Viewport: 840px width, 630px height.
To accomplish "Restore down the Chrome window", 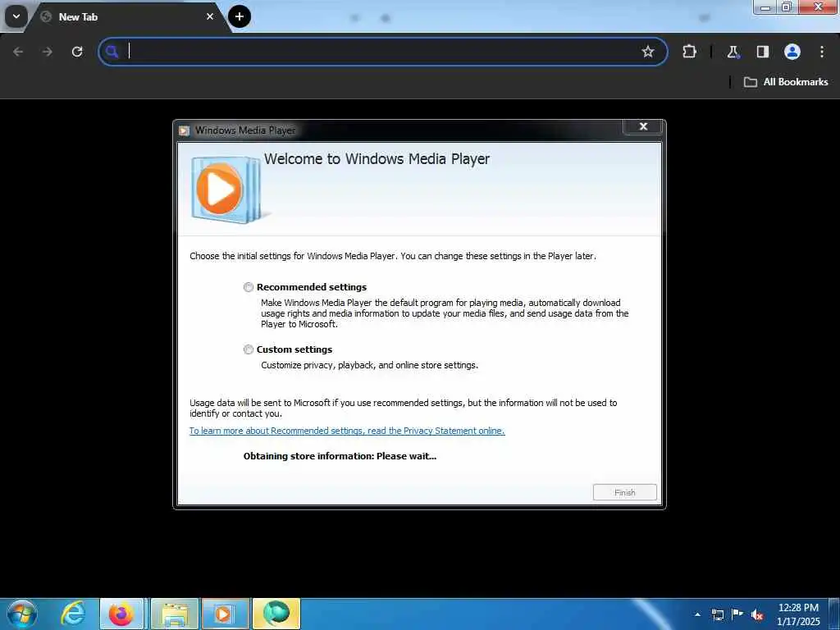I will 787,7.
